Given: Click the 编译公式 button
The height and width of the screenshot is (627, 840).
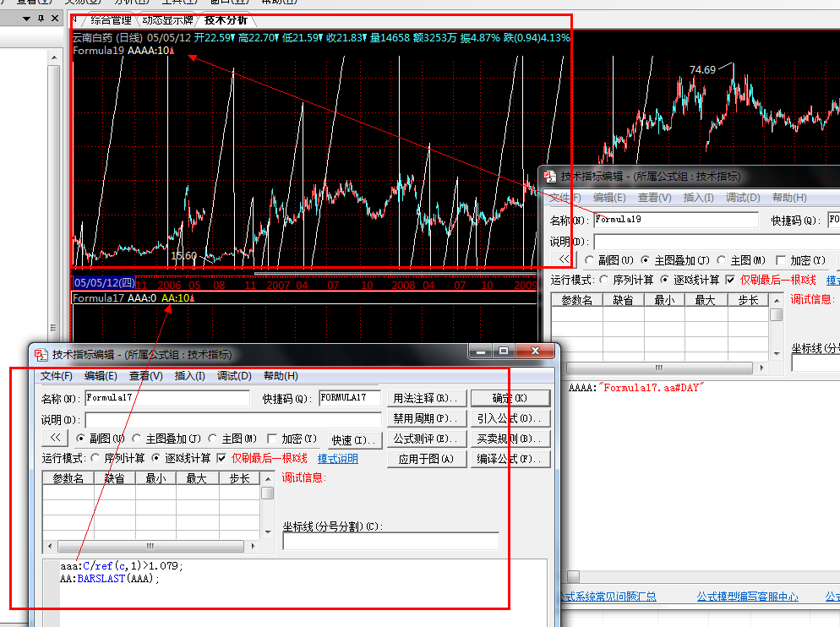Looking at the screenshot, I should (510, 459).
